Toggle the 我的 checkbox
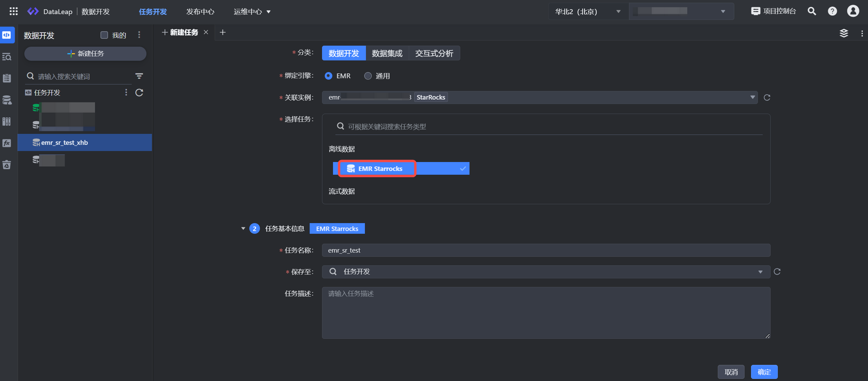This screenshot has height=381, width=868. [104, 35]
